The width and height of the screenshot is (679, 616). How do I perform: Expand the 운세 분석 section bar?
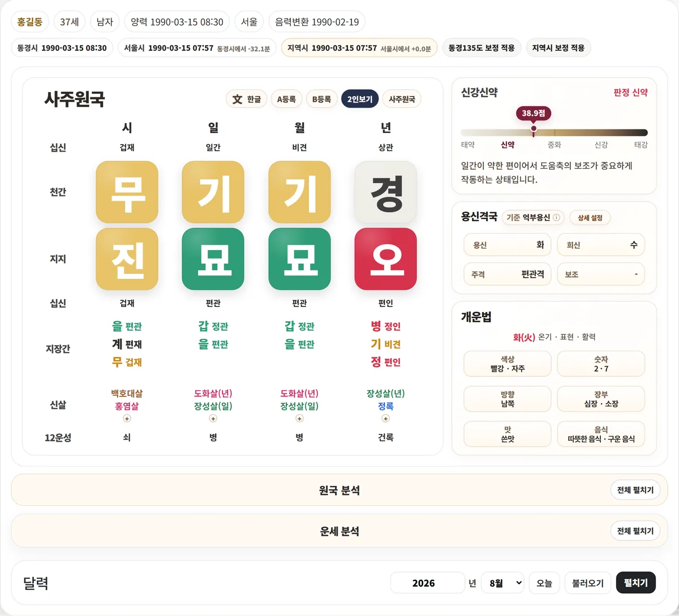339,531
